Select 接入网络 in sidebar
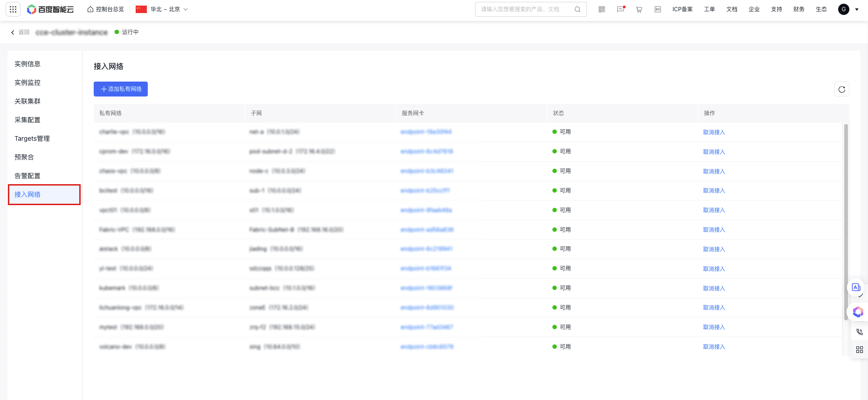Screen dimensions: 868x400 tap(44, 194)
